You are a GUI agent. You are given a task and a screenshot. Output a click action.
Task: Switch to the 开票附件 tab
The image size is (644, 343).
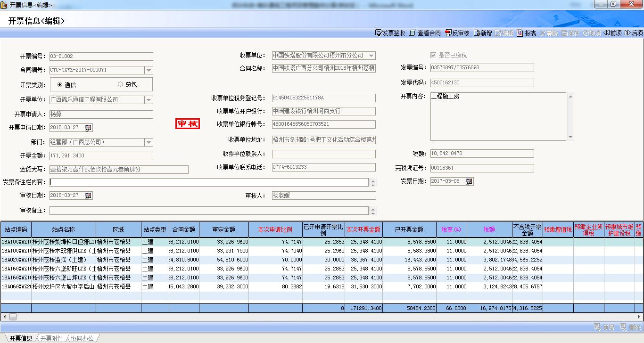point(51,338)
